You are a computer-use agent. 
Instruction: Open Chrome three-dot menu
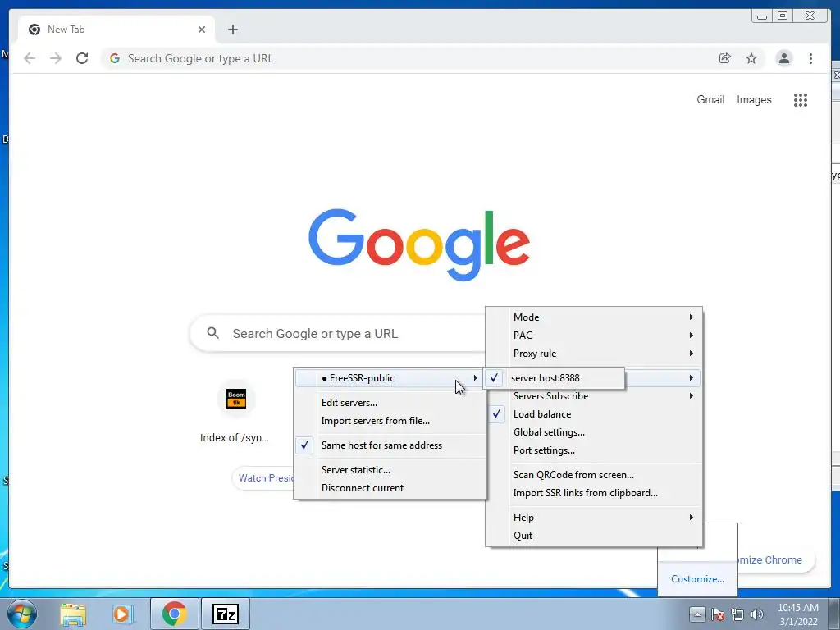click(x=810, y=58)
